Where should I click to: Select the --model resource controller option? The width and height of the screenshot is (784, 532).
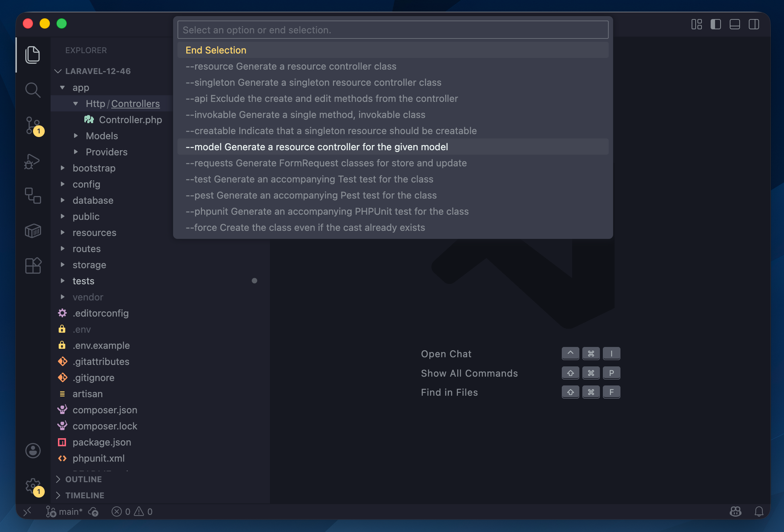pos(316,147)
